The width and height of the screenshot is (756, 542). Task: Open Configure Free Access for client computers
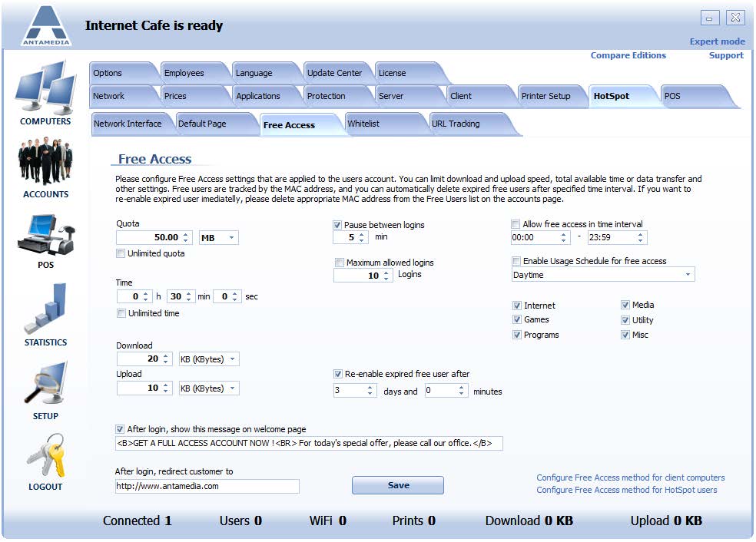631,478
